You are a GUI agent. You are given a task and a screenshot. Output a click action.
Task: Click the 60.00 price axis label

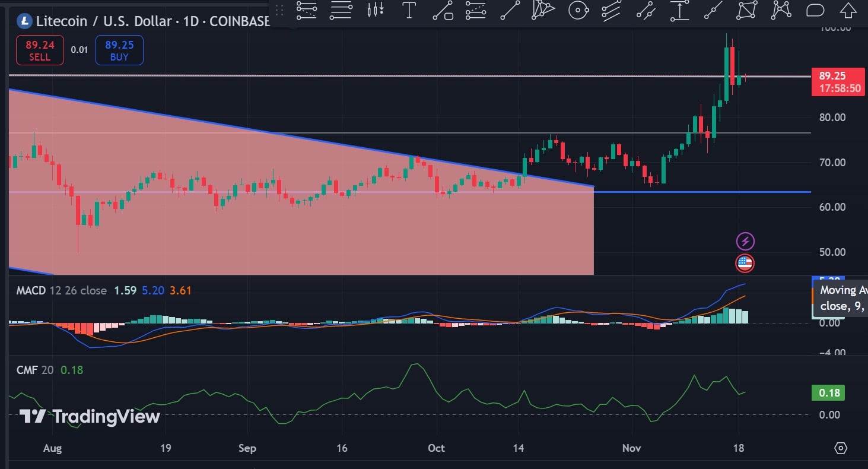832,207
